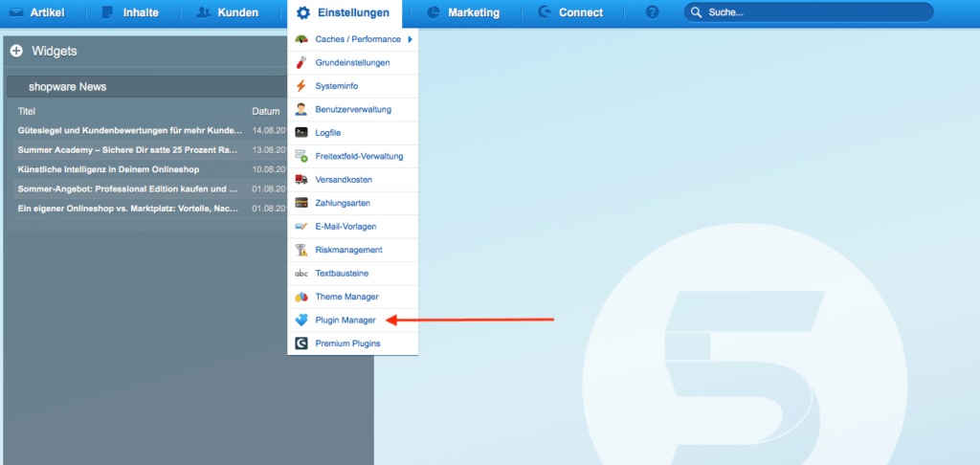
Task: Click the Marketing pie chart icon
Action: [x=434, y=12]
